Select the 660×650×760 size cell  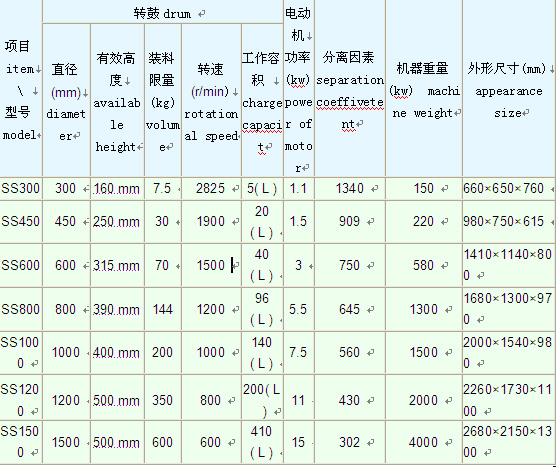point(509,189)
